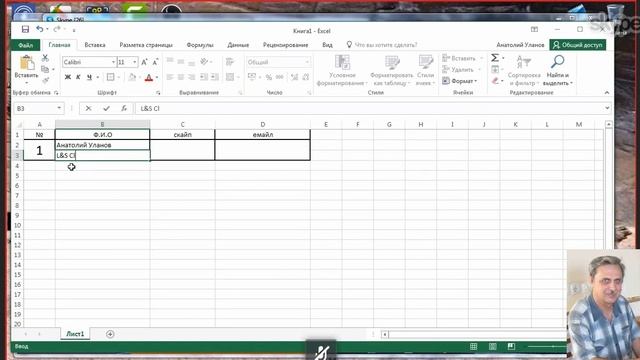Click the Skype muted microphone icon

[x=322, y=352]
